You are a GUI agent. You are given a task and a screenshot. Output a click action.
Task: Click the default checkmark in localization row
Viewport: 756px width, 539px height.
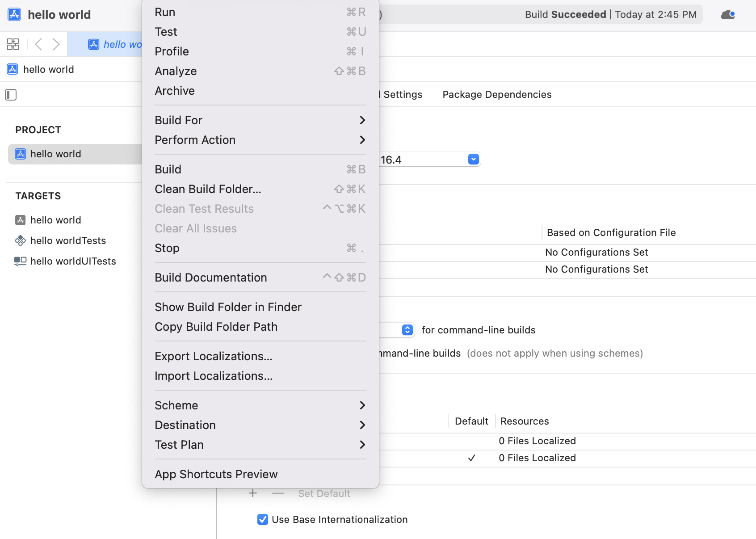[471, 458]
